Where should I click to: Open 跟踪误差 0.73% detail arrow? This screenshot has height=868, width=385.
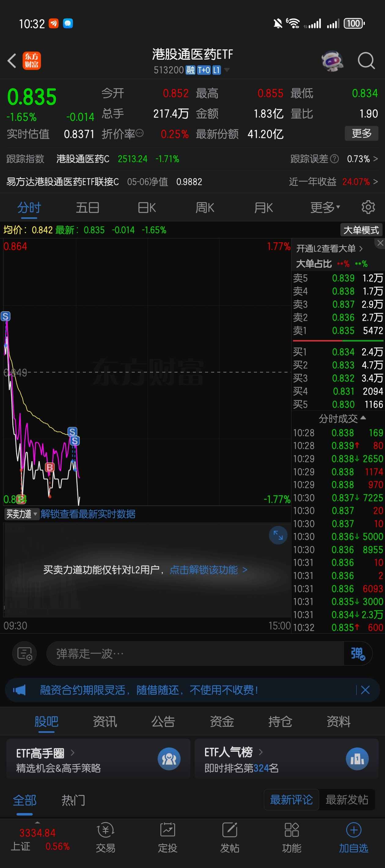[376, 159]
